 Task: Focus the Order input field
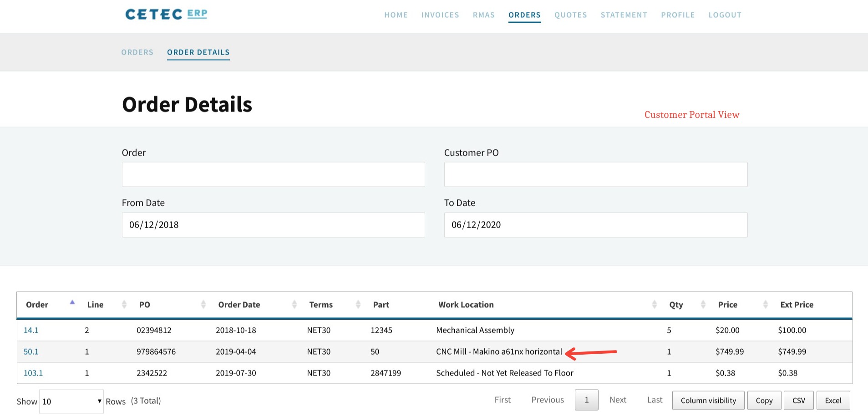point(274,174)
